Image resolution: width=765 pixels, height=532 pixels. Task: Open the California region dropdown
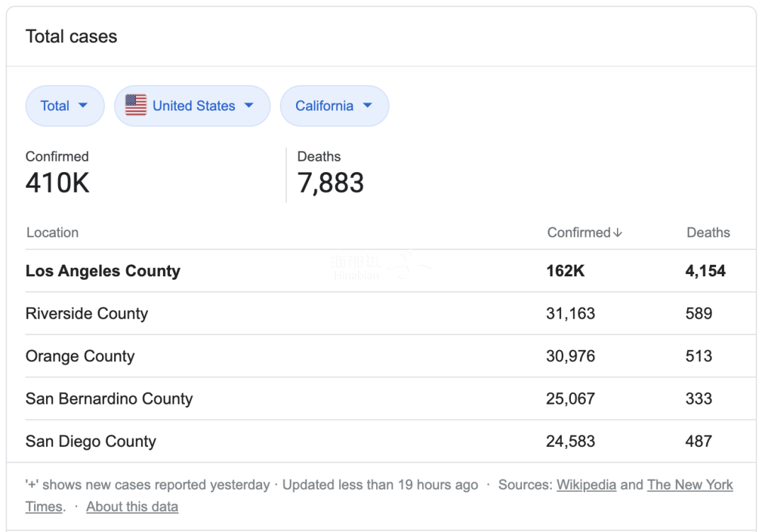click(x=334, y=106)
